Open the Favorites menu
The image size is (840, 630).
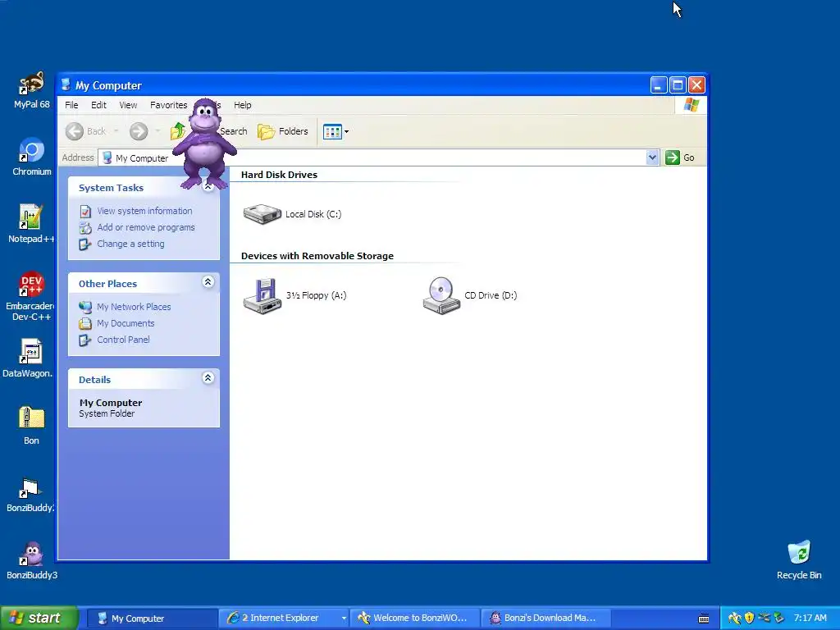coord(169,105)
